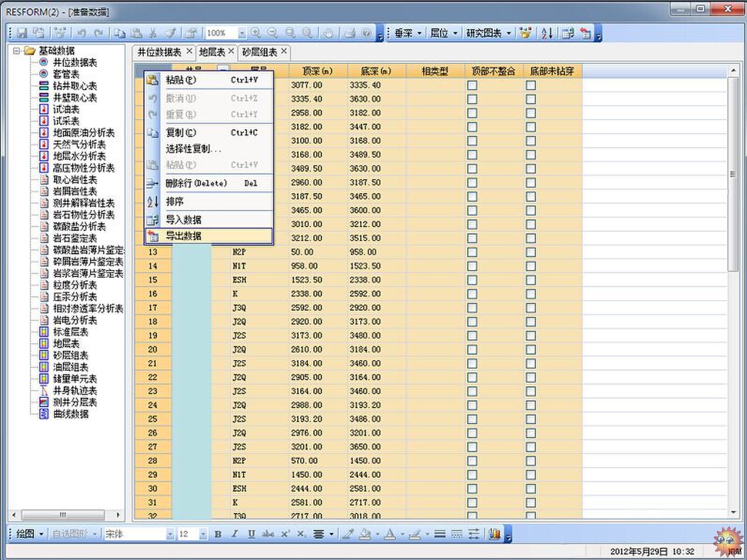Click the Export data icon in top toolbar

pyautogui.click(x=585, y=33)
